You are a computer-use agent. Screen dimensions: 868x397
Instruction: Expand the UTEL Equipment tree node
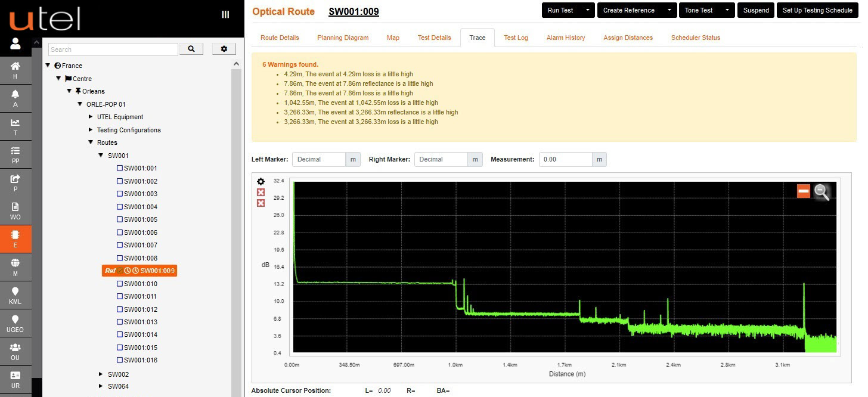coord(91,117)
